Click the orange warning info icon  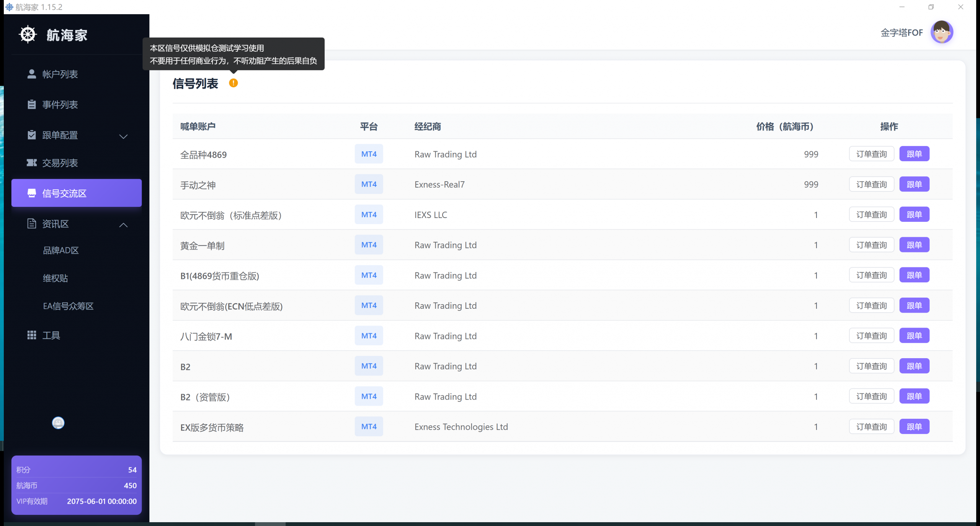coord(233,83)
